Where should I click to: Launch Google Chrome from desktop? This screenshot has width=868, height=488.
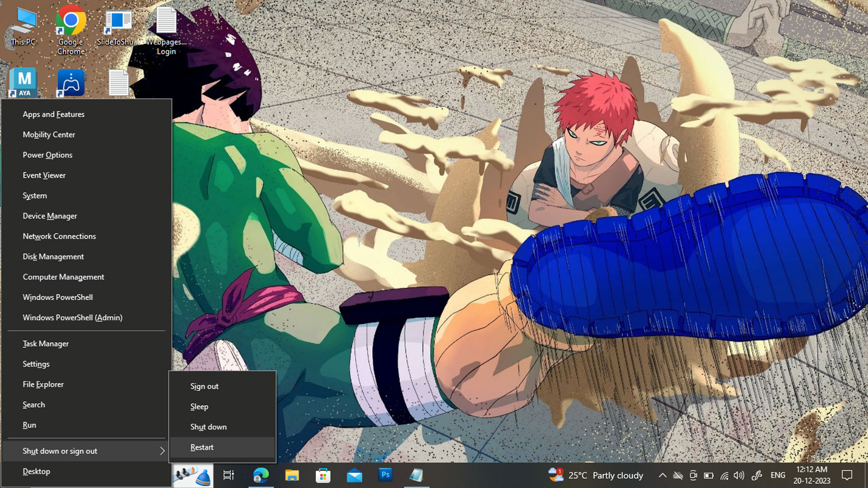click(x=71, y=29)
